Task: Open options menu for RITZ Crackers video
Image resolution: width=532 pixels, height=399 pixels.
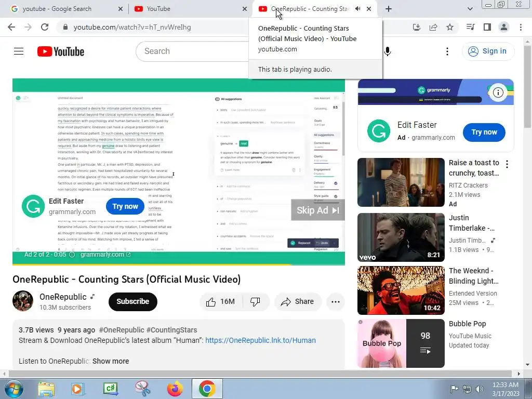Action: (x=507, y=164)
